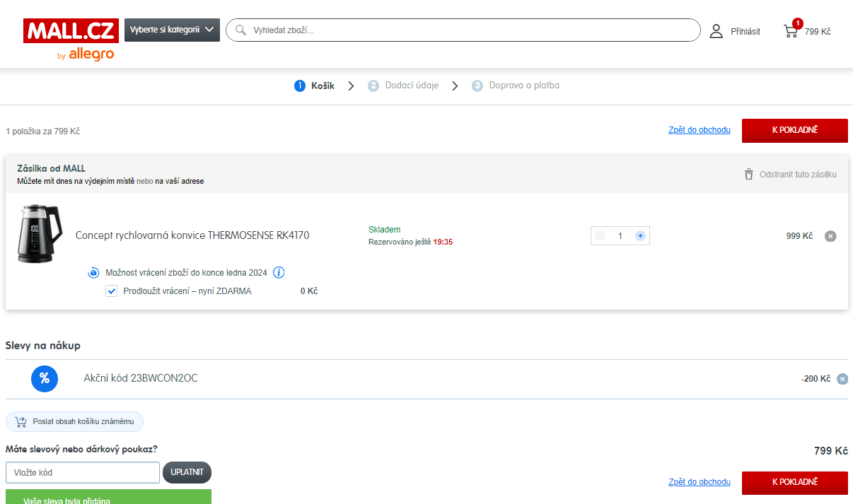The image size is (853, 504).
Task: Click the Slevy na nákup heading
Action: (x=43, y=346)
